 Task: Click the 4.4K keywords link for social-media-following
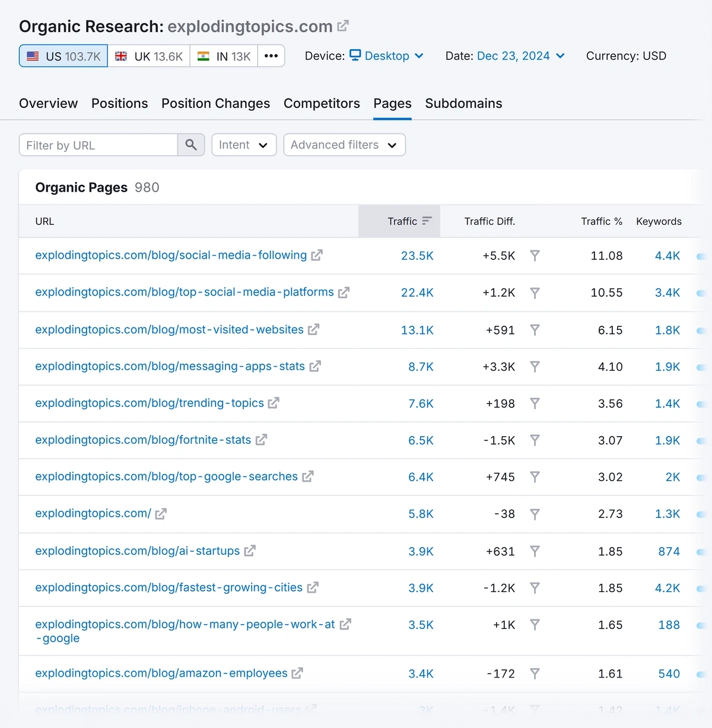coord(667,256)
